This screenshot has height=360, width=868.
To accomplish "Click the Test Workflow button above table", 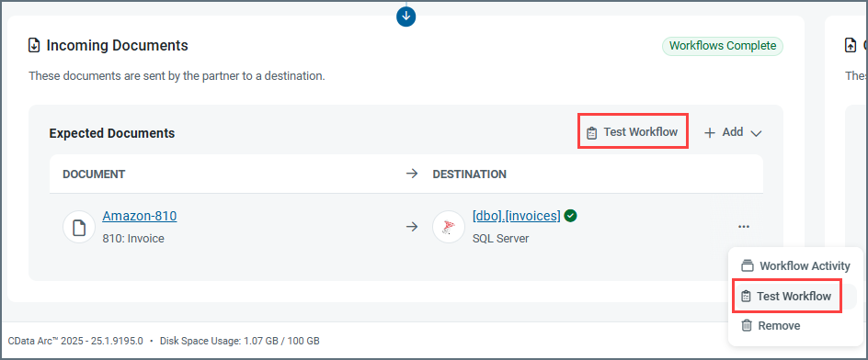I will 633,131.
